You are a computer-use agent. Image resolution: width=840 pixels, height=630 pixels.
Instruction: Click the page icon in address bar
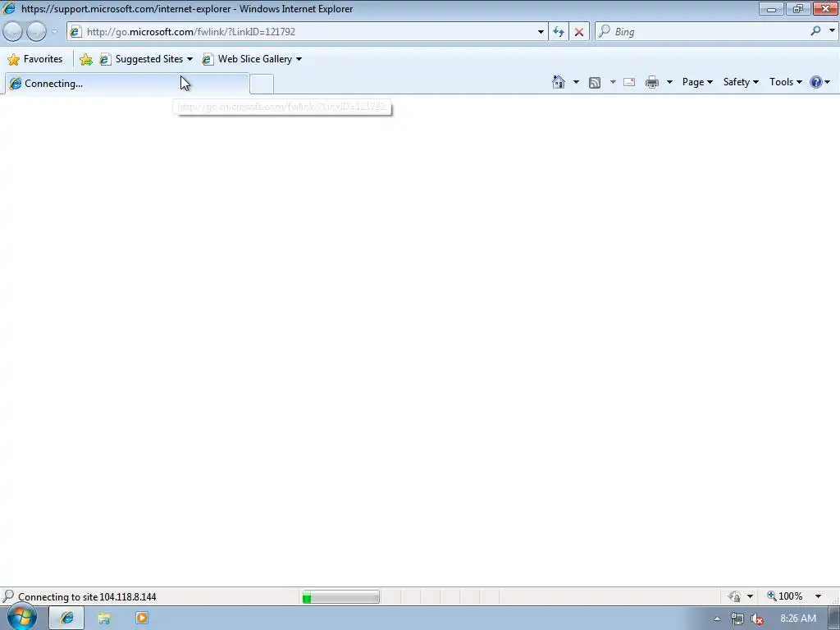pos(75,32)
